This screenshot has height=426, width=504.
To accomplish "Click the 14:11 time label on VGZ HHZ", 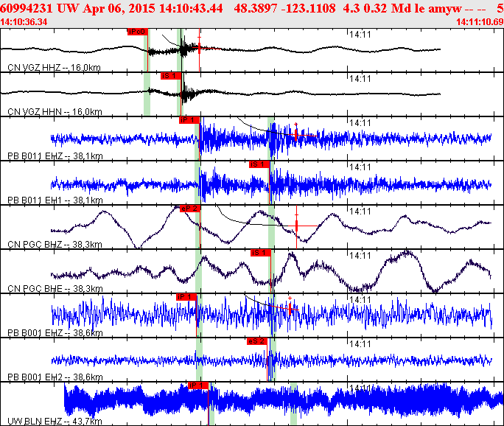I will [x=360, y=35].
